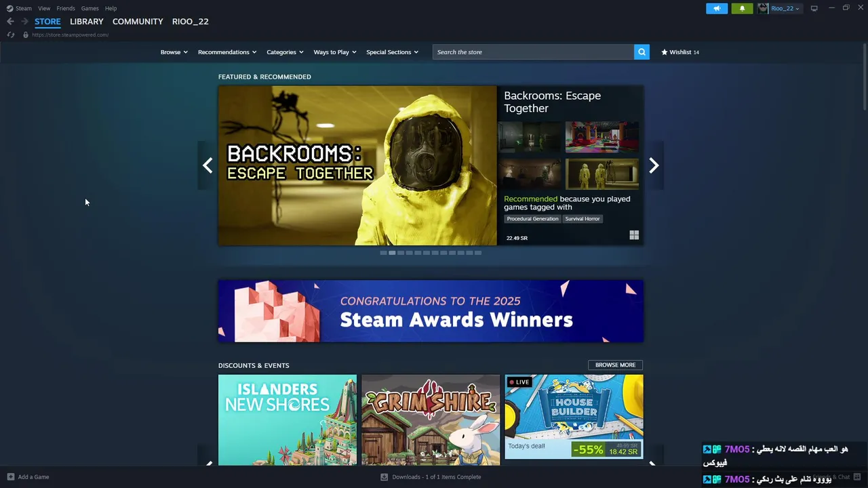868x488 pixels.
Task: Open the announcements megaphone icon
Action: (717, 8)
